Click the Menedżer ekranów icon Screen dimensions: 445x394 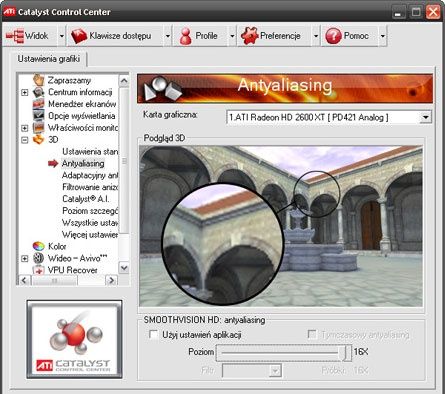39,104
